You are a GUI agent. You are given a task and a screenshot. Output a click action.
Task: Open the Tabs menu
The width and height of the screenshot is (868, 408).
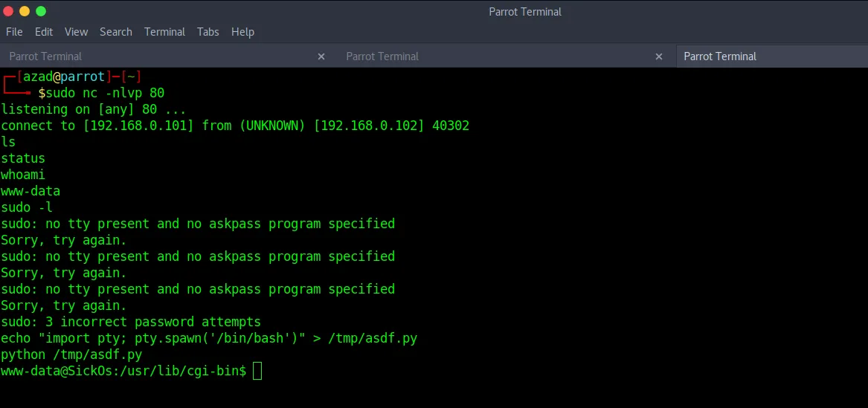point(208,32)
